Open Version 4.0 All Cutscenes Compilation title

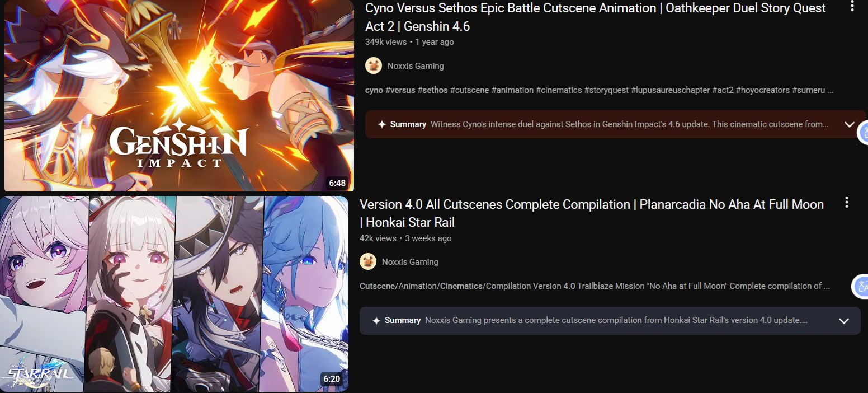(592, 213)
